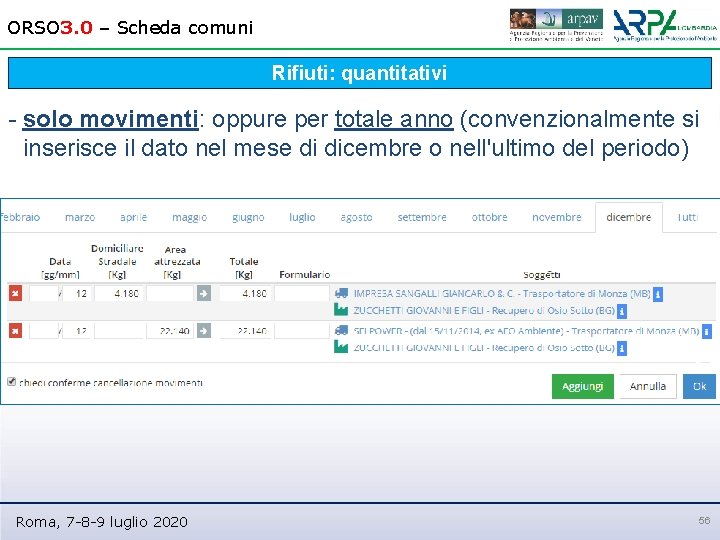Switch to the settembre tab
The height and width of the screenshot is (540, 720).
point(422,217)
